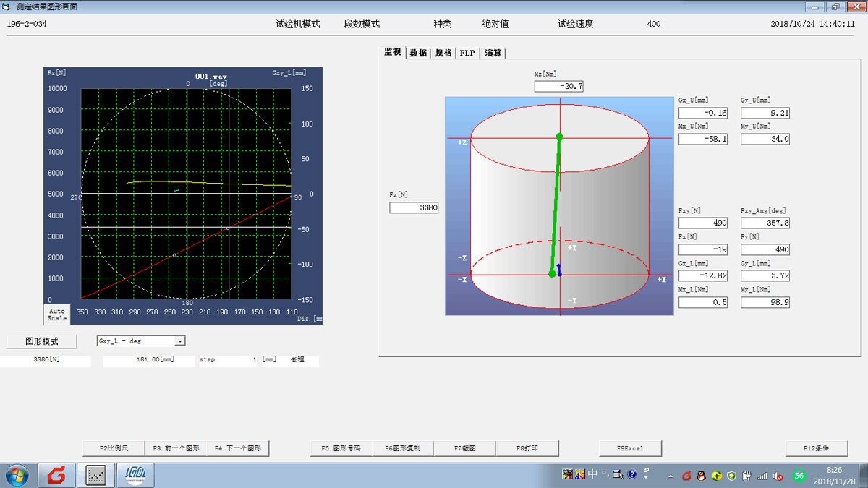The image size is (868, 488).
Task: Click the Gx_L[mm] field showing -12.82
Action: pyautogui.click(x=703, y=275)
